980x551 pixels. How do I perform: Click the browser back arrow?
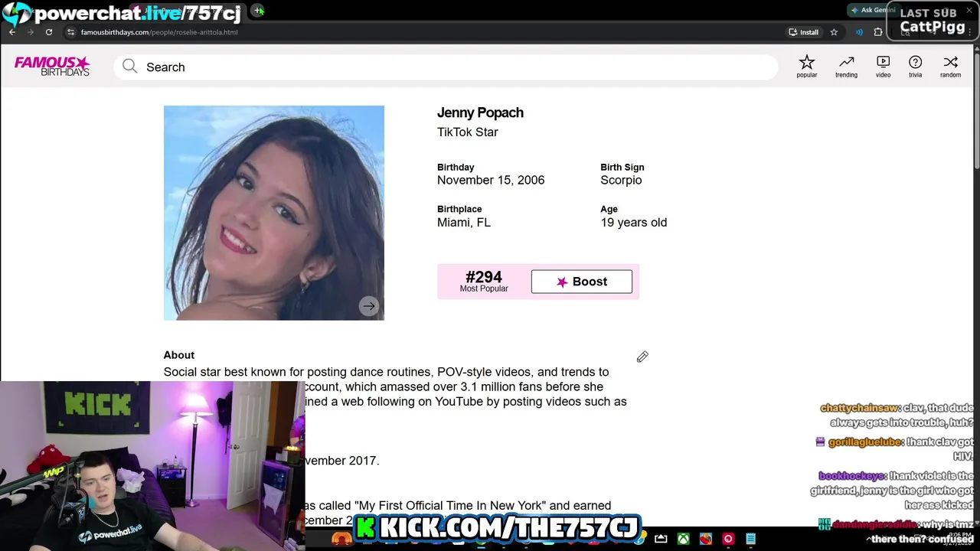[12, 32]
